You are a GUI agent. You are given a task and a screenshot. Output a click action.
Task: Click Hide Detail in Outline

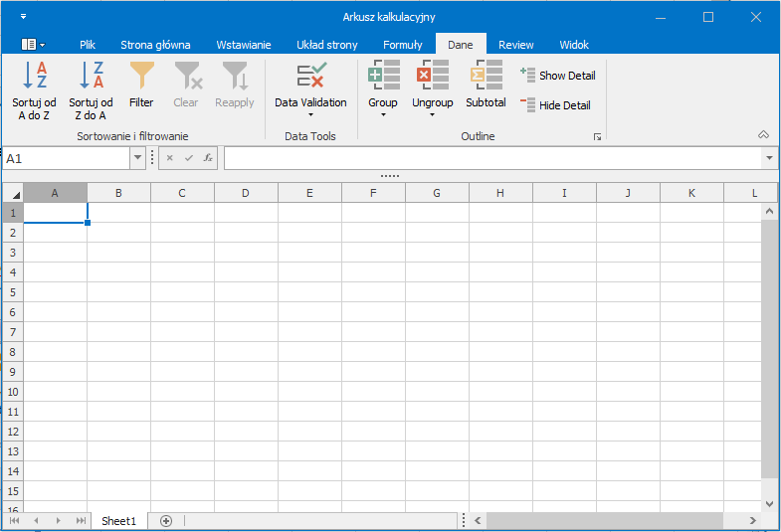click(x=555, y=105)
